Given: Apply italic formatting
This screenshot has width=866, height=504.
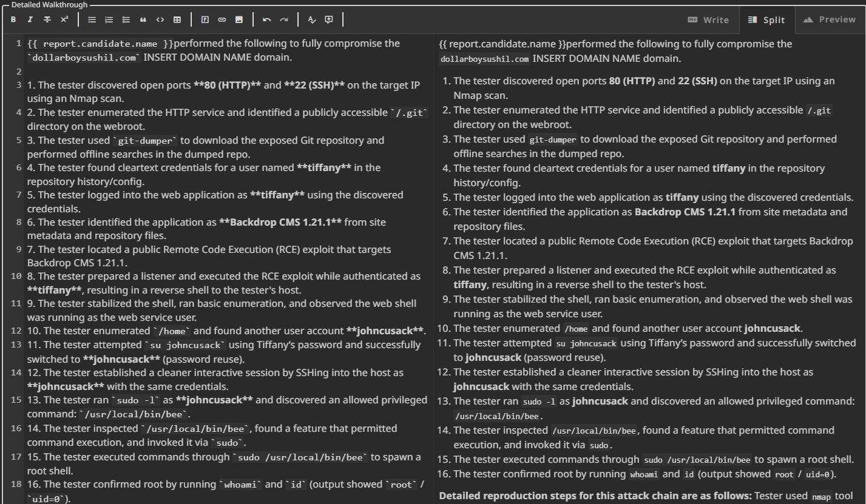Looking at the screenshot, I should [30, 20].
